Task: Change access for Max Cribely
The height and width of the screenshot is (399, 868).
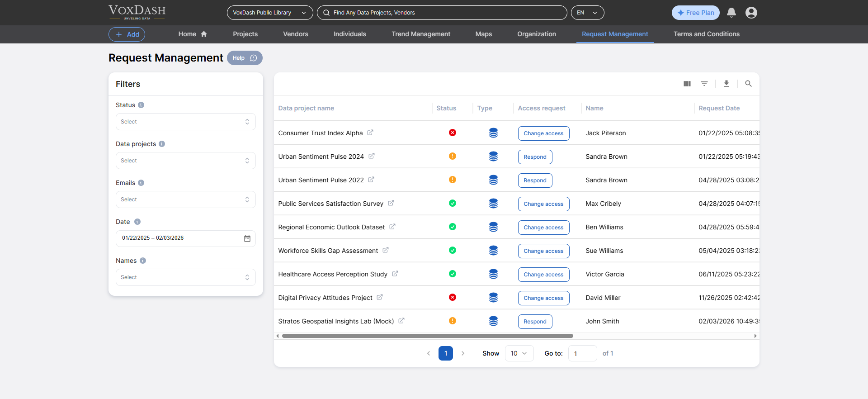Action: click(x=543, y=204)
